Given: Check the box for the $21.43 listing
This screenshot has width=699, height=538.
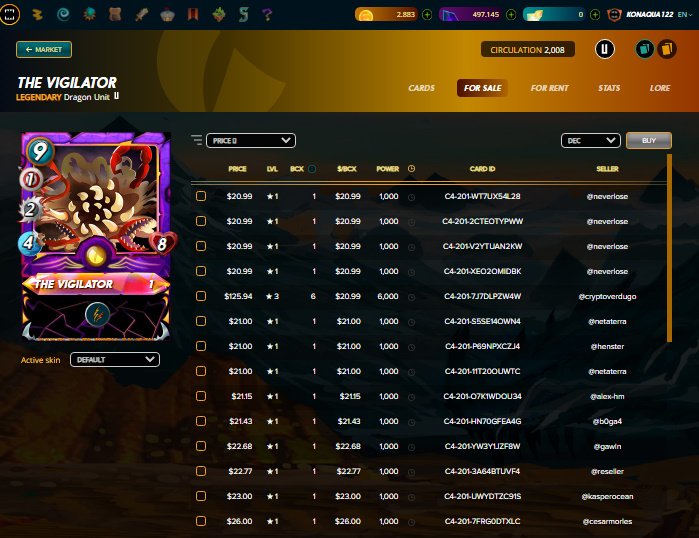Looking at the screenshot, I should [x=201, y=421].
